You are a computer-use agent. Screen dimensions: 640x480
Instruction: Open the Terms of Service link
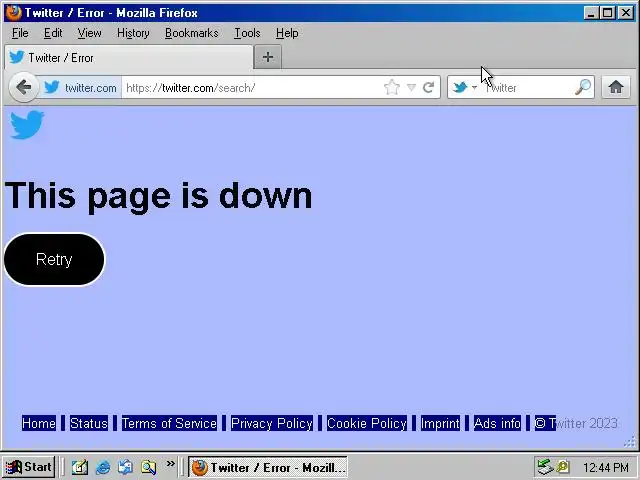[x=169, y=423]
